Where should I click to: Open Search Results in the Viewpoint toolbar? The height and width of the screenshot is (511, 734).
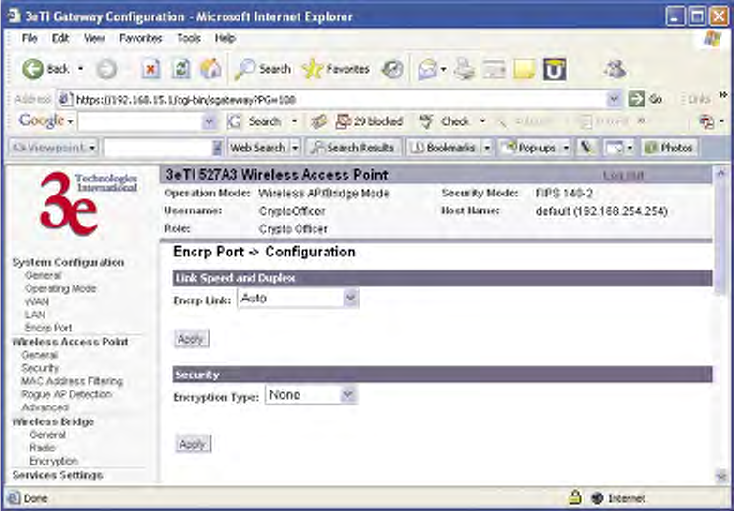pyautogui.click(x=353, y=147)
